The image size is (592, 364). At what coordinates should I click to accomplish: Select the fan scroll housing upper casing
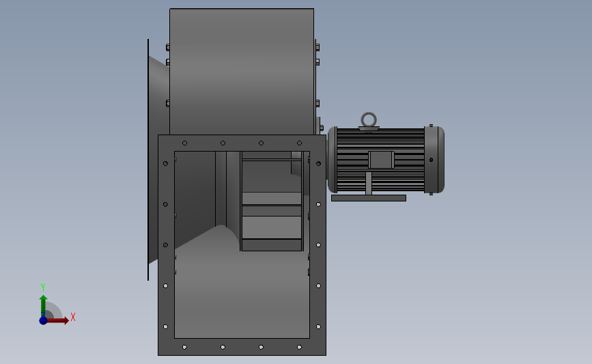242,71
